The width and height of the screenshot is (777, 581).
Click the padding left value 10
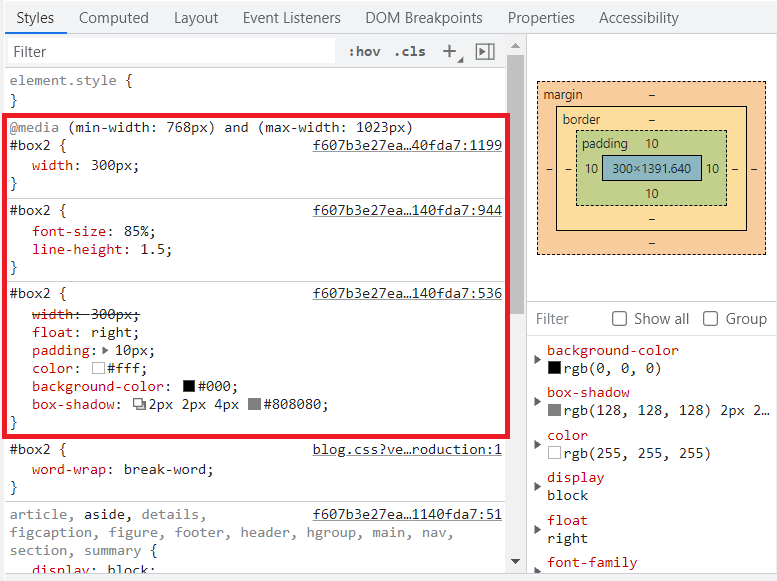click(591, 169)
